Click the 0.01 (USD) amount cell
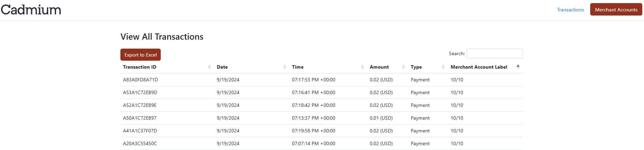 click(x=381, y=118)
